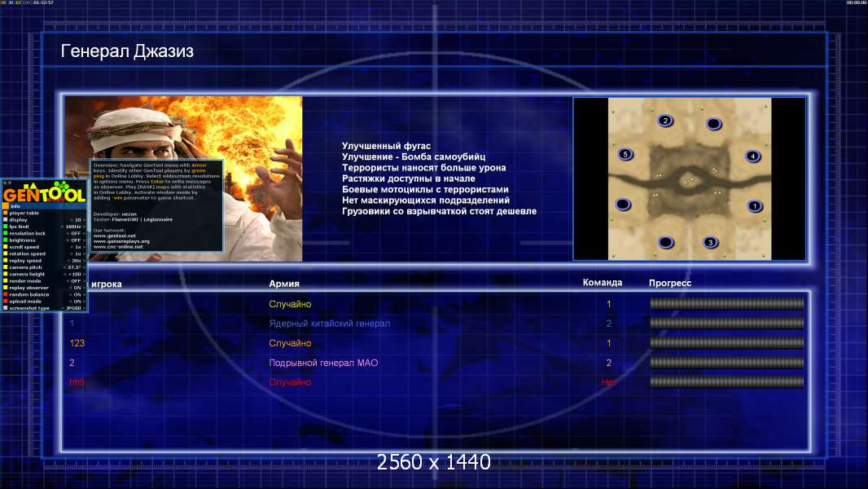868x489 pixels.
Task: Increase rotation speed with its right arrow
Action: click(84, 253)
